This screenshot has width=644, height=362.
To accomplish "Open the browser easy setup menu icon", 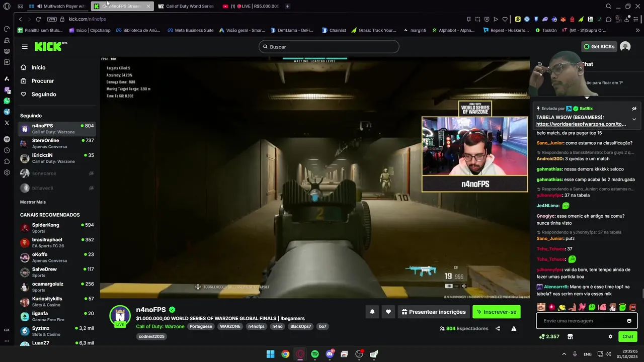I will tap(636, 19).
